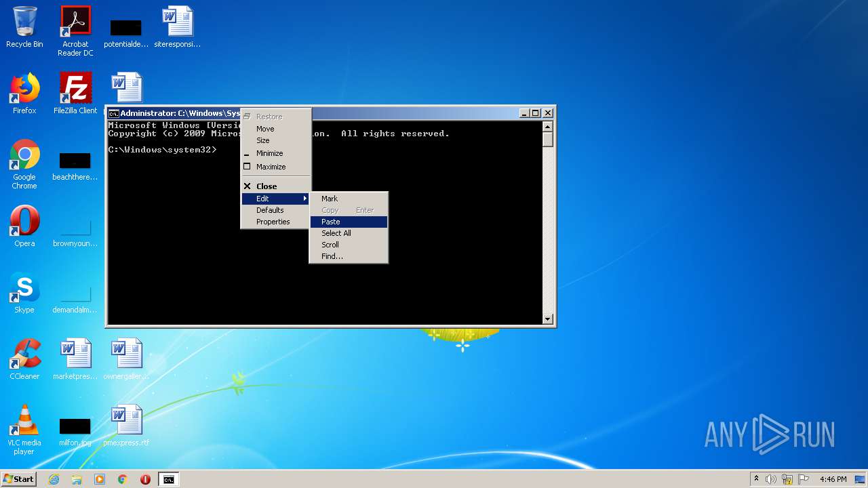Launch Firefox from the desktop
Image resolution: width=868 pixels, height=488 pixels.
point(24,94)
